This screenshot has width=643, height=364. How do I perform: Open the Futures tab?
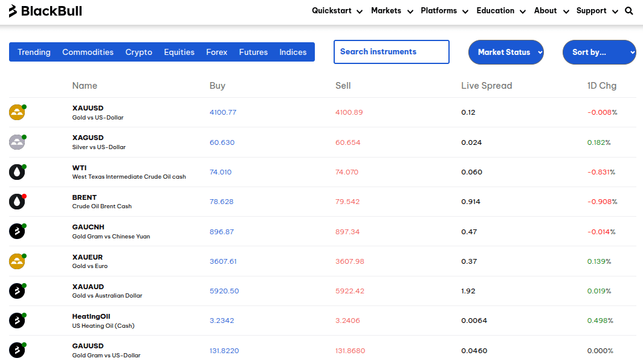click(x=253, y=52)
